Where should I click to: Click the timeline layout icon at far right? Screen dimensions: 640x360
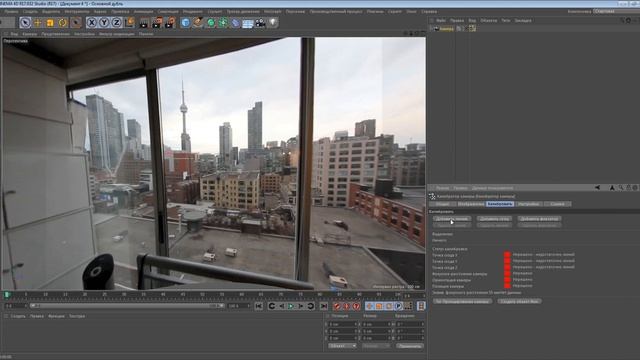click(421, 306)
